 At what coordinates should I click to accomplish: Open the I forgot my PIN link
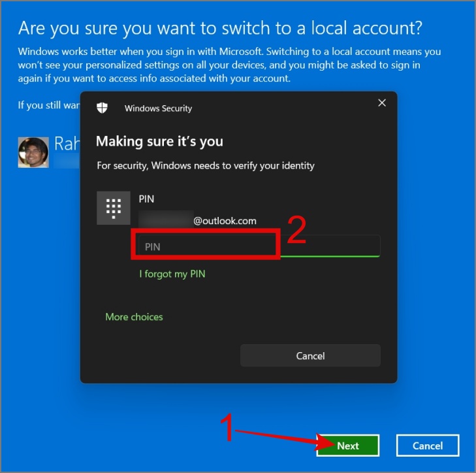[172, 274]
